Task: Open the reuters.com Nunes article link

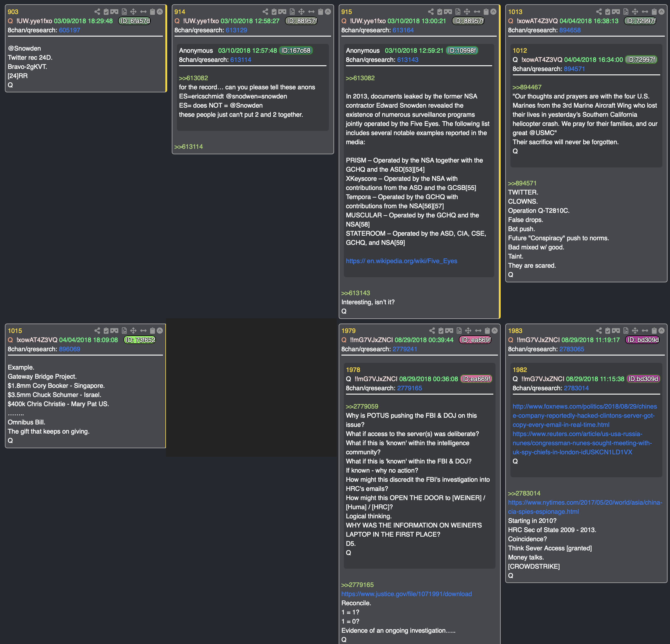Action: coord(582,443)
